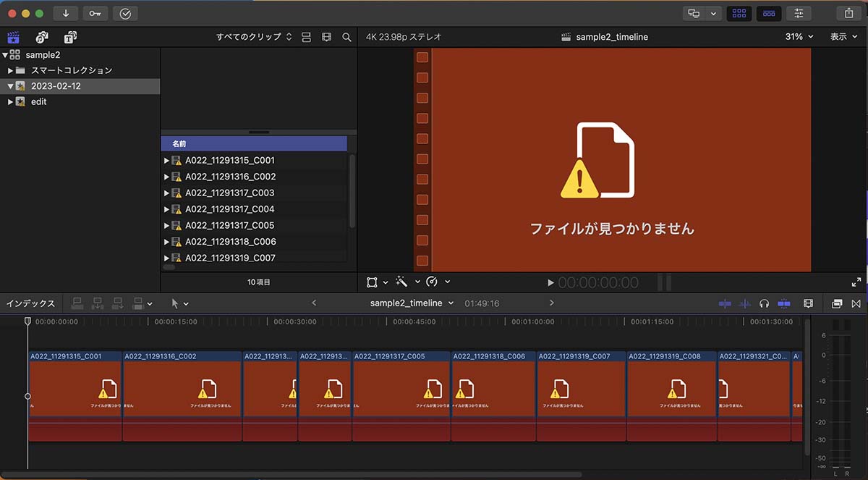
Task: Toggle video skimming
Action: tap(725, 303)
